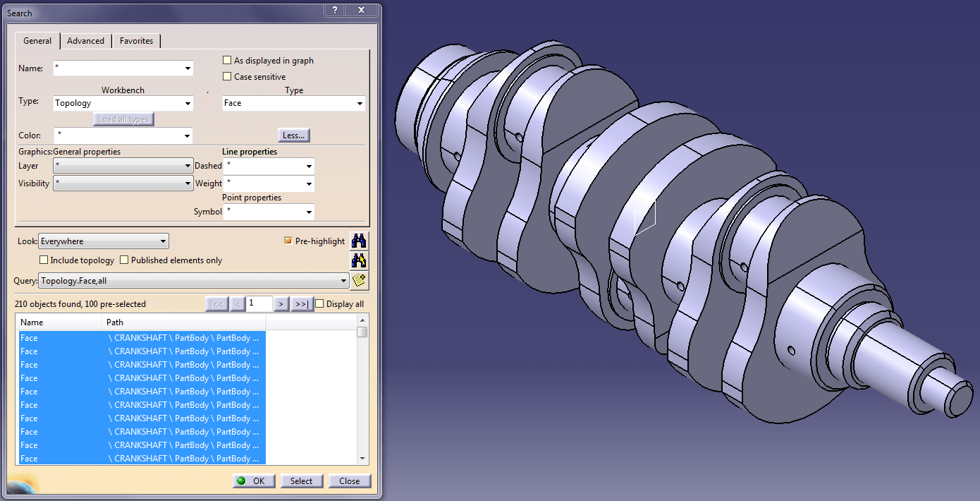Image resolution: width=980 pixels, height=501 pixels.
Task: Switch to the Advanced tab
Action: (x=86, y=41)
